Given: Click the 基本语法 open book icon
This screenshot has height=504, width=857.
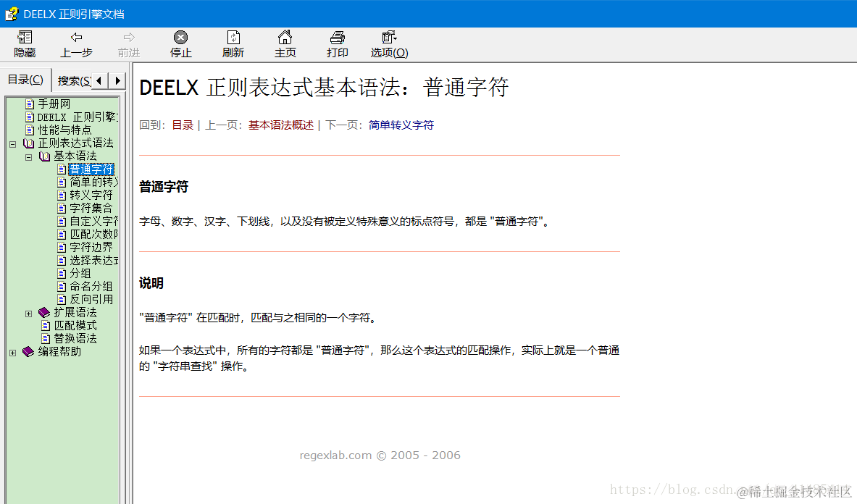Looking at the screenshot, I should (x=44, y=156).
